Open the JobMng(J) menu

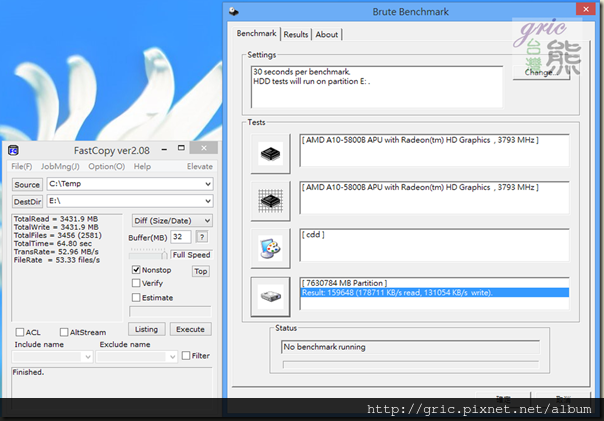click(x=60, y=166)
